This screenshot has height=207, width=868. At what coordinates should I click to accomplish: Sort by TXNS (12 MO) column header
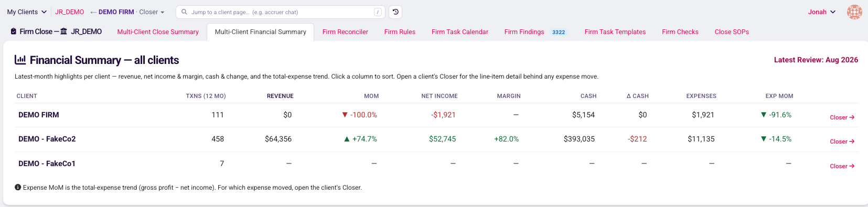[x=206, y=96]
